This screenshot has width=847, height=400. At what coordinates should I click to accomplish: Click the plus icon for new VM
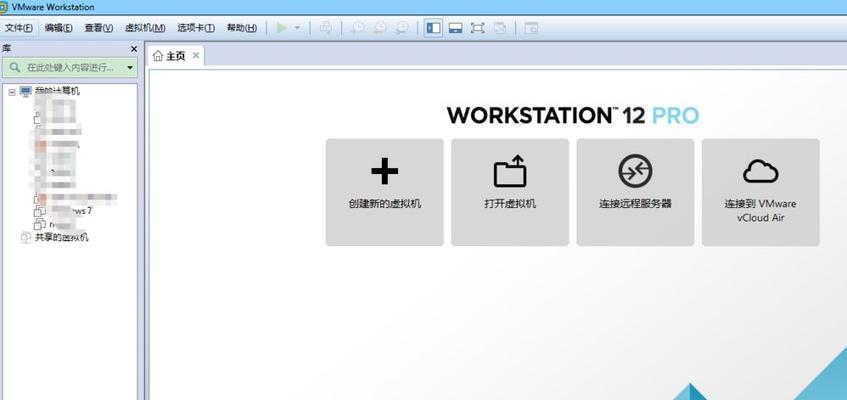click(385, 171)
